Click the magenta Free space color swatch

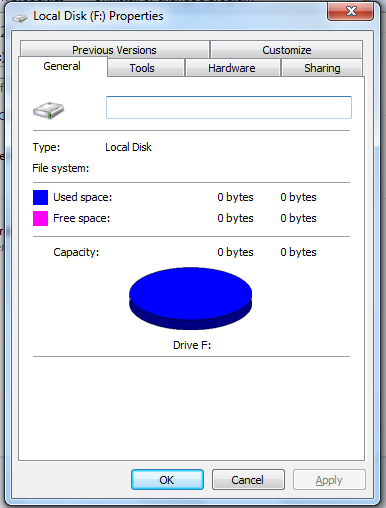pos(40,218)
